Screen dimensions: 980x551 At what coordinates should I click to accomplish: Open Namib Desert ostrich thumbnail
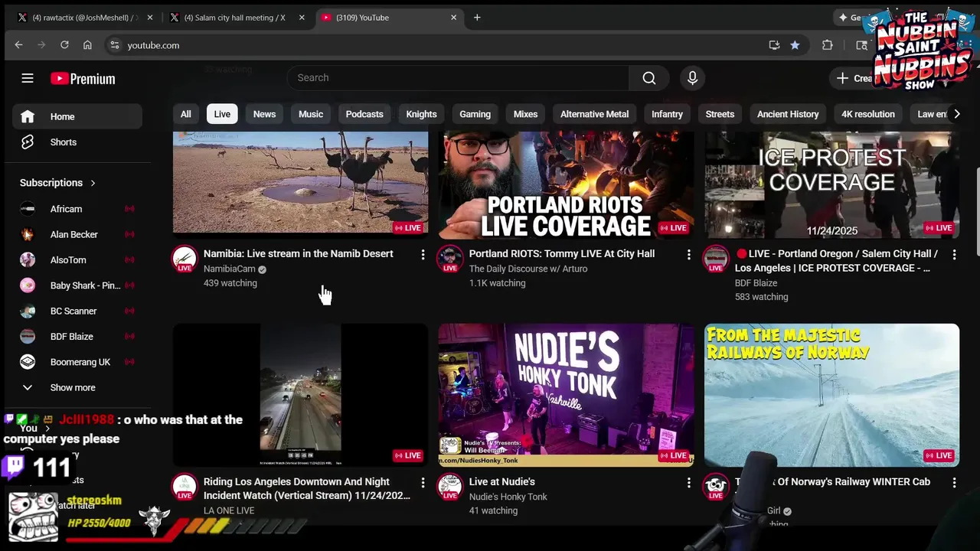(x=300, y=182)
